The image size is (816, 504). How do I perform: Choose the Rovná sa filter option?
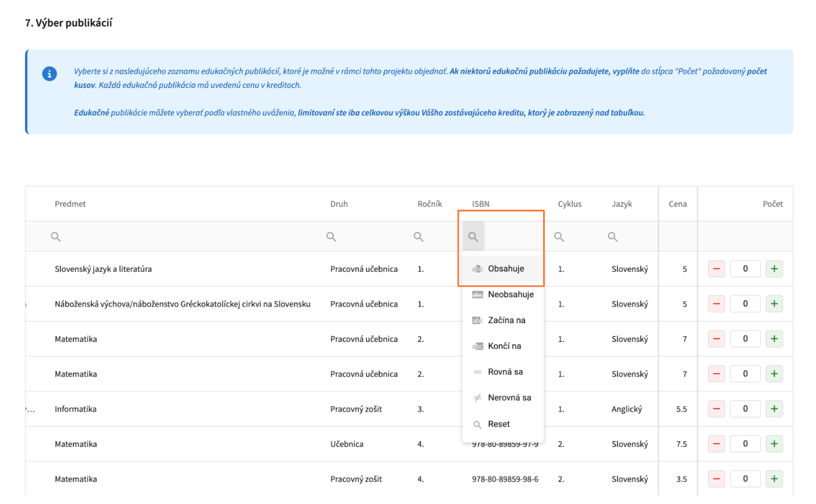coord(505,372)
